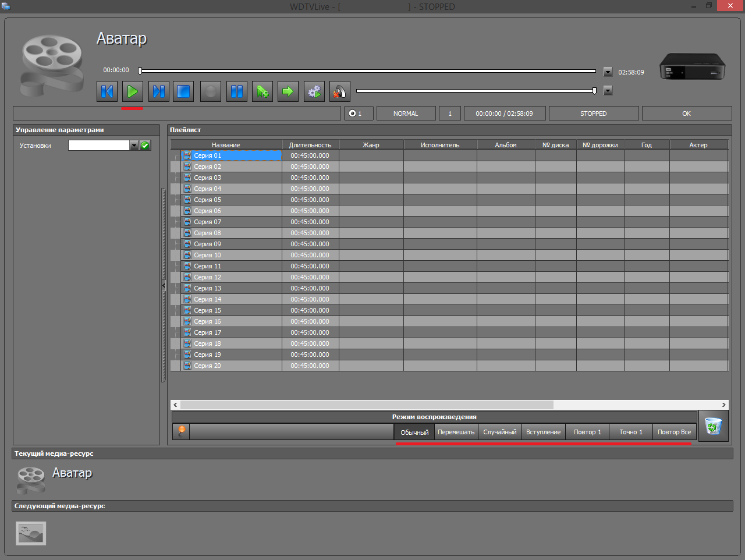Viewport: 745px width, 560px height.
Task: Click the № диска column header
Action: 556,145
